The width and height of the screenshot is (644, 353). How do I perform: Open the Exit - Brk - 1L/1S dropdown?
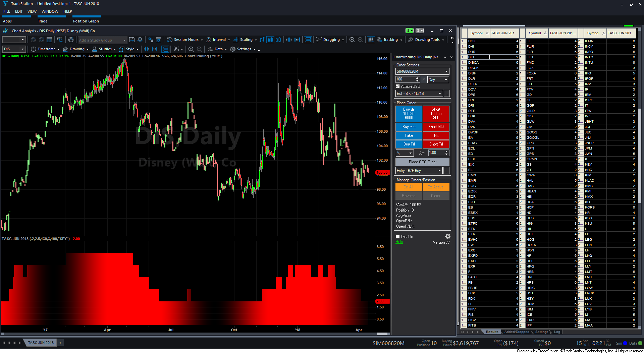(419, 94)
